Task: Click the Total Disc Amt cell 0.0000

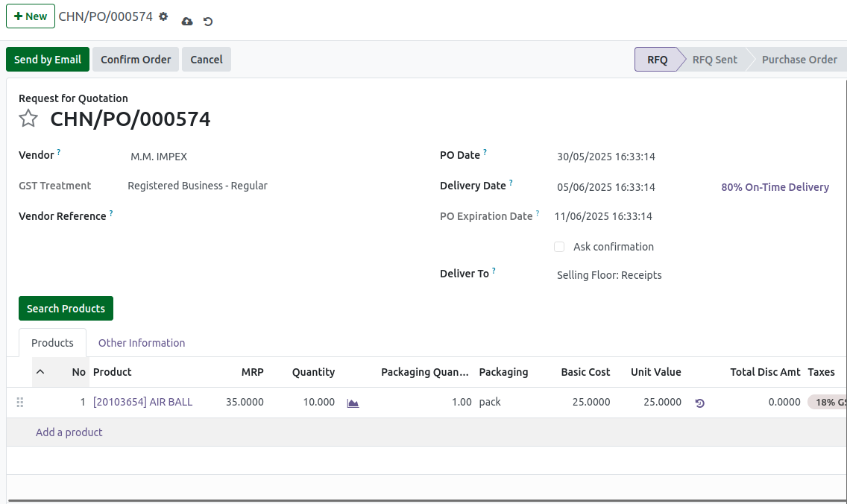Action: tap(784, 402)
